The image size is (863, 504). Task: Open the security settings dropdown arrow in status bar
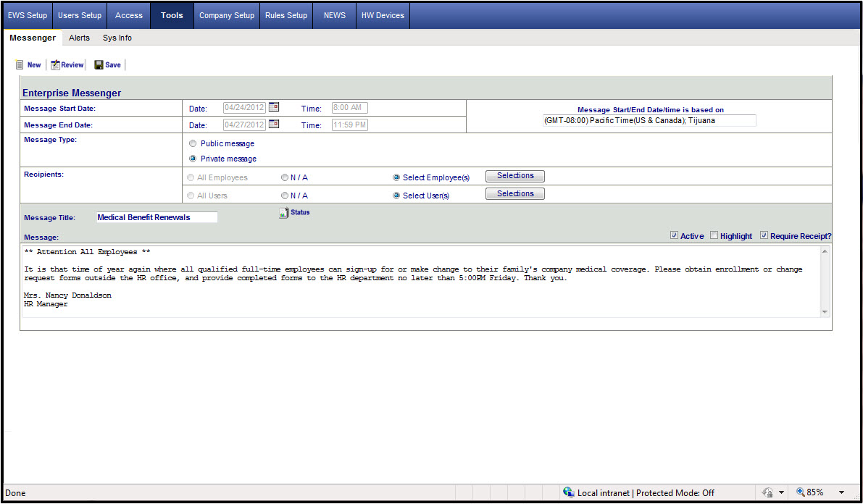pos(781,492)
